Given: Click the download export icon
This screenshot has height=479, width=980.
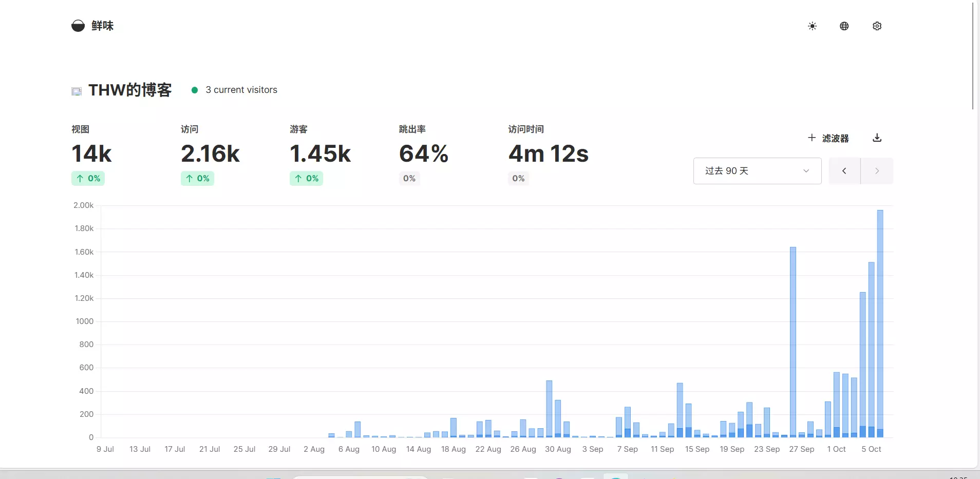Looking at the screenshot, I should coord(877,138).
